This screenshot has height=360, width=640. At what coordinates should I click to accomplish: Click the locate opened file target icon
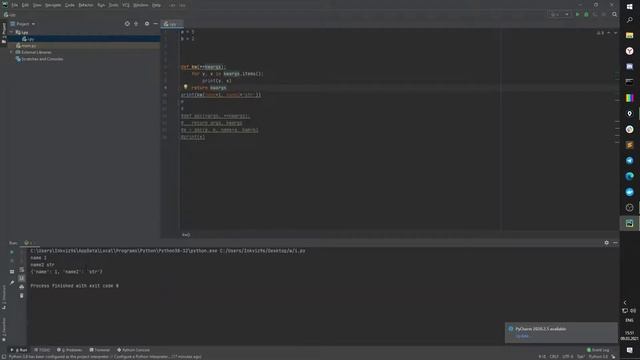pyautogui.click(x=127, y=24)
